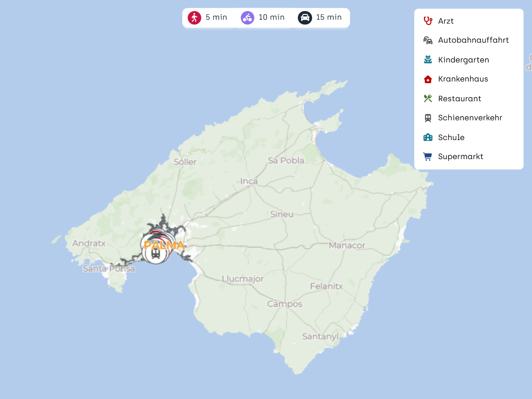The height and width of the screenshot is (399, 532).
Task: Click the purple cyclist icon
Action: click(247, 18)
